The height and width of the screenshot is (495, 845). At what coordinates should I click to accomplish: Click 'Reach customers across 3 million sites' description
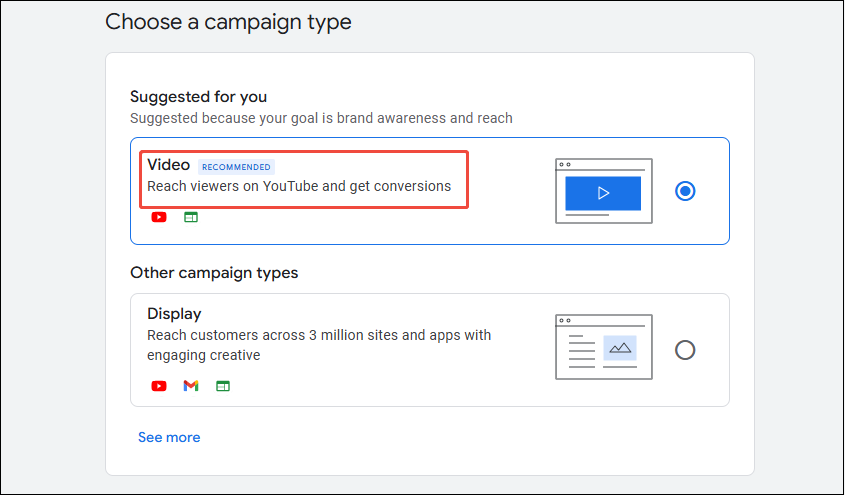click(319, 345)
